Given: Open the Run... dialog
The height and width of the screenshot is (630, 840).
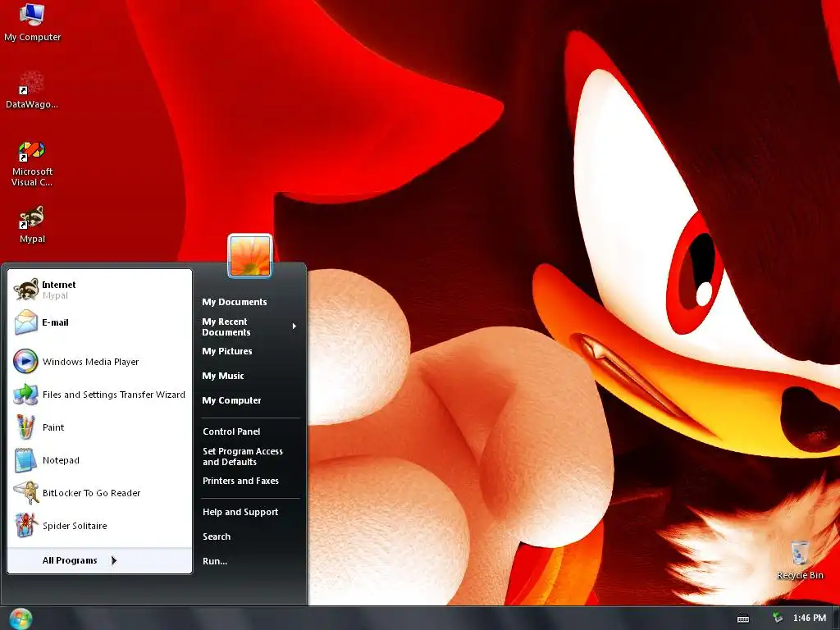Looking at the screenshot, I should point(215,561).
